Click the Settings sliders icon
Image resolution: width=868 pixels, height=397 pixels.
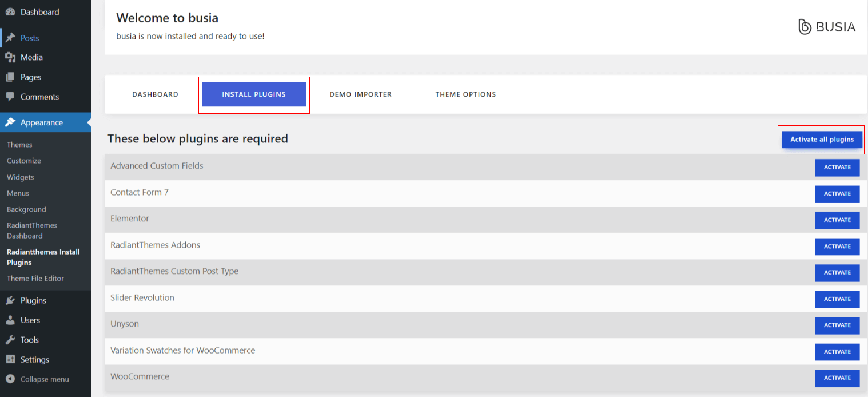[10, 359]
